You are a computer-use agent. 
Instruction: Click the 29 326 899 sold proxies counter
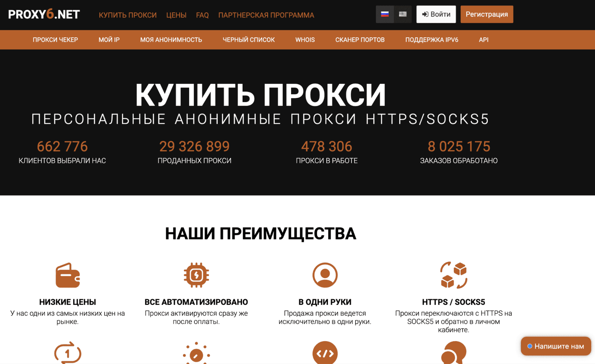[194, 146]
